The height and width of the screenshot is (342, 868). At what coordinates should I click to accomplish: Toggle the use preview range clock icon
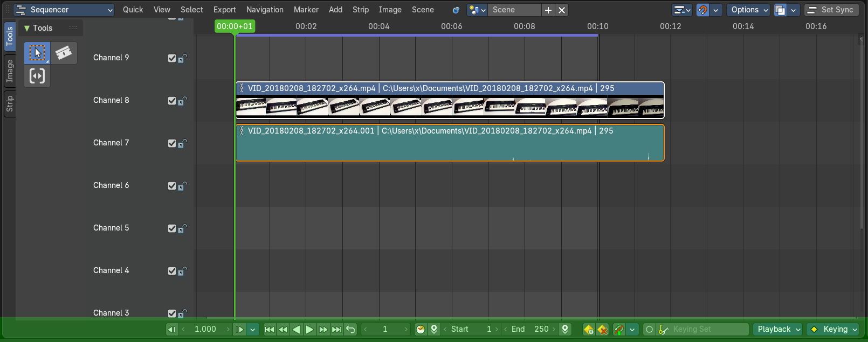pyautogui.click(x=421, y=329)
